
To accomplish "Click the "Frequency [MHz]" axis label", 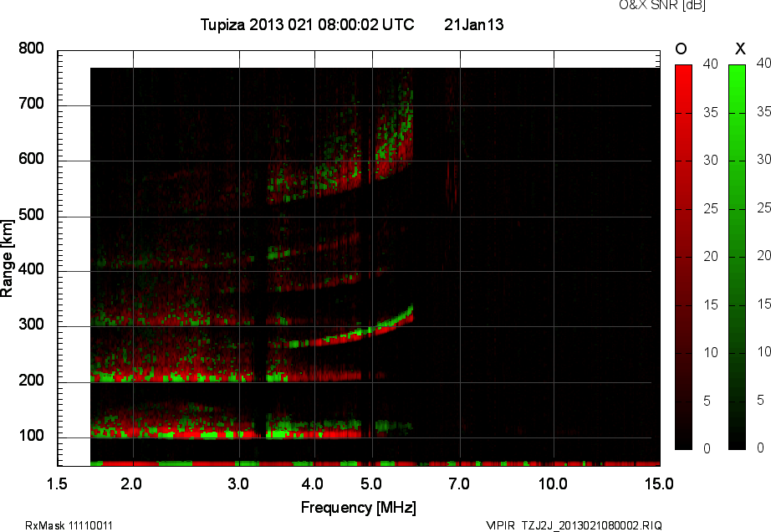I will point(358,507).
